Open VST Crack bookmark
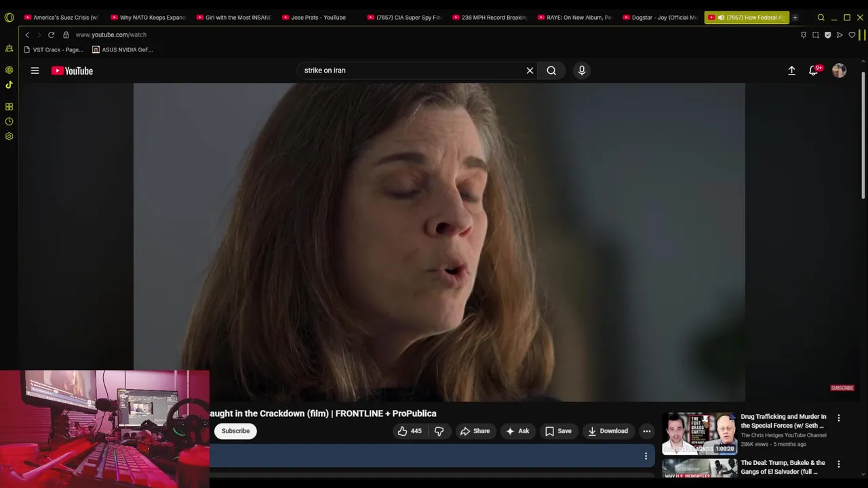 point(54,49)
